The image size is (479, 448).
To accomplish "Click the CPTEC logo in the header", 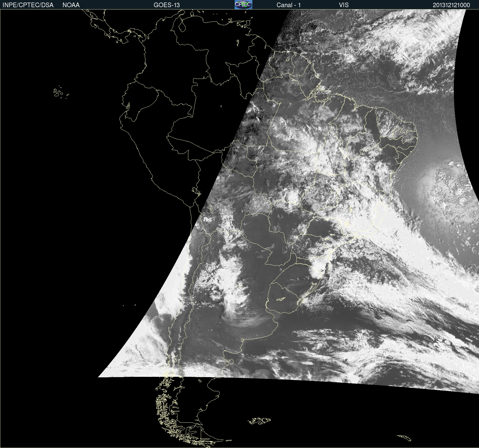I will pyautogui.click(x=243, y=5).
